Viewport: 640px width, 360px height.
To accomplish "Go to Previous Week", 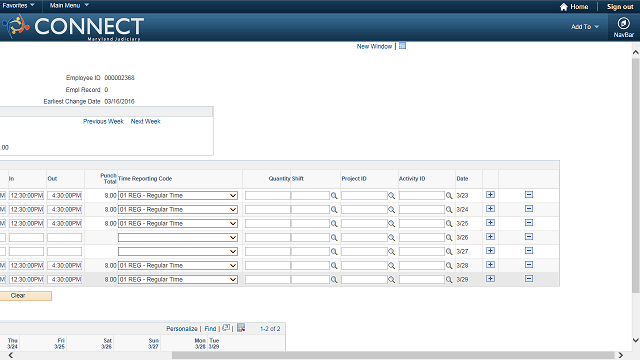I will (x=103, y=121).
